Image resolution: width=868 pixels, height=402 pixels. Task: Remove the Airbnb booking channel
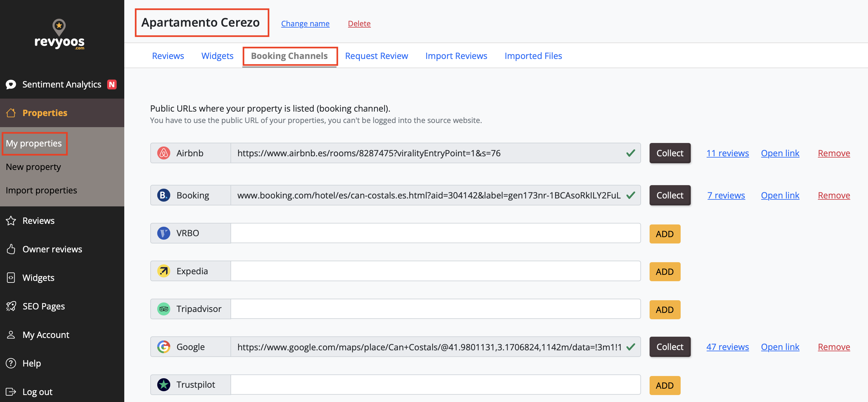point(834,153)
